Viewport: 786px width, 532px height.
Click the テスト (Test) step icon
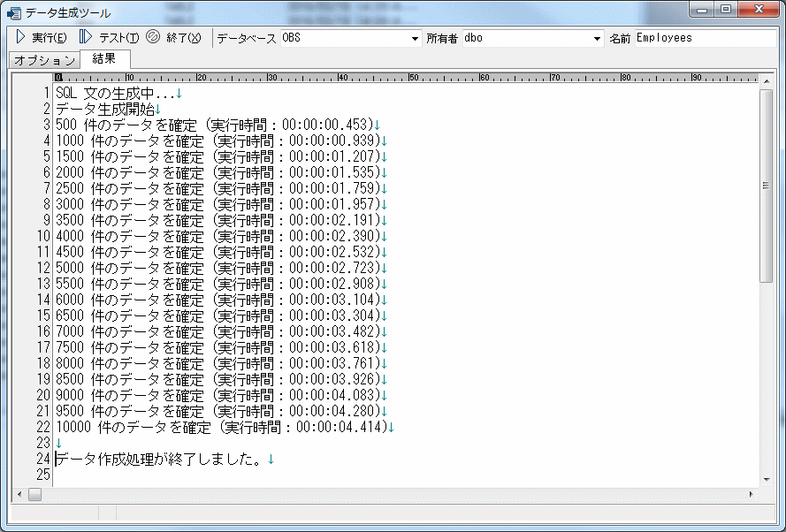click(86, 37)
